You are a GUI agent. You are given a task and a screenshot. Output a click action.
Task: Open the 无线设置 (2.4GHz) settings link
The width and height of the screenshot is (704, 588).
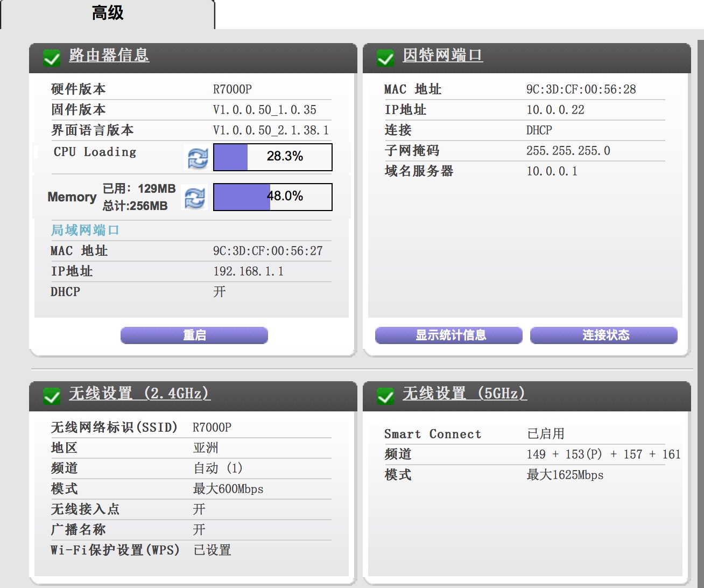pyautogui.click(x=138, y=394)
